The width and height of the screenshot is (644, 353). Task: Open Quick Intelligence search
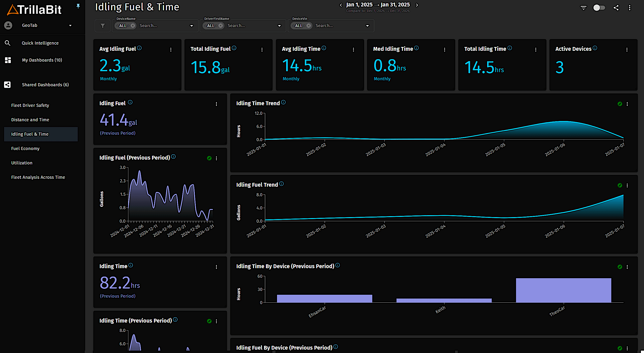click(x=40, y=43)
